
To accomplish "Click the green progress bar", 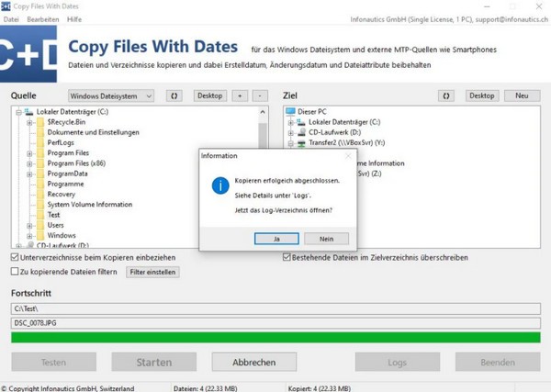I will (x=275, y=338).
